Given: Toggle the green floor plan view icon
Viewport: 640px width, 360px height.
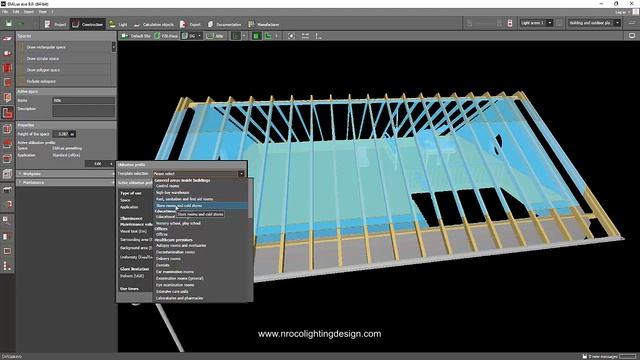Looking at the screenshot, I should pos(256,36).
